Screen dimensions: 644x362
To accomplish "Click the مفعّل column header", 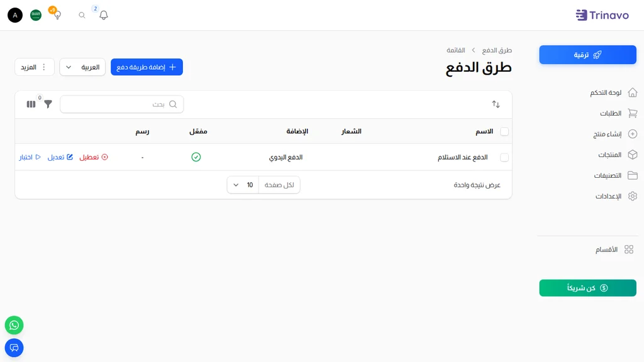I will coord(198,131).
